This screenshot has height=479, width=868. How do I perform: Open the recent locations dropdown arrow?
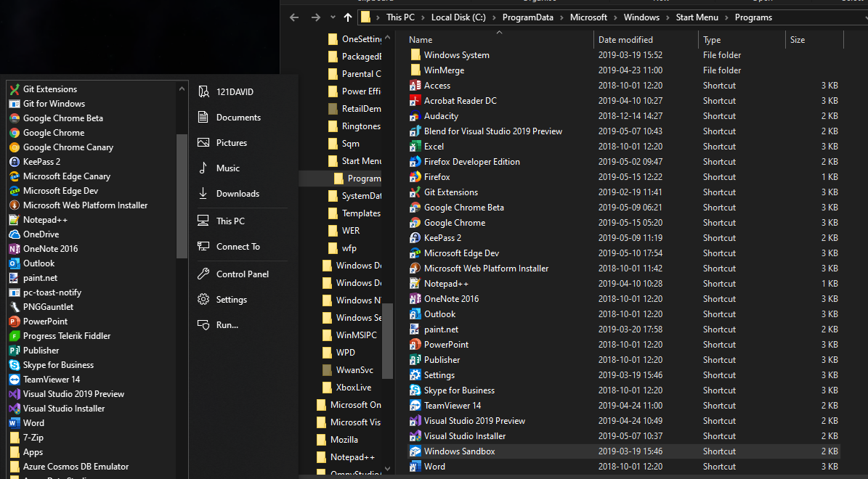tap(333, 17)
